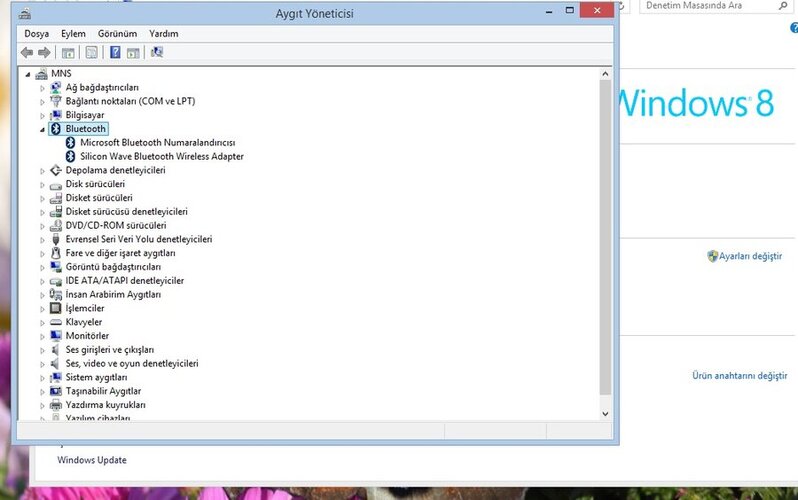Collapse the MNS root node
Viewport: 798px width, 500px height.
click(28, 74)
